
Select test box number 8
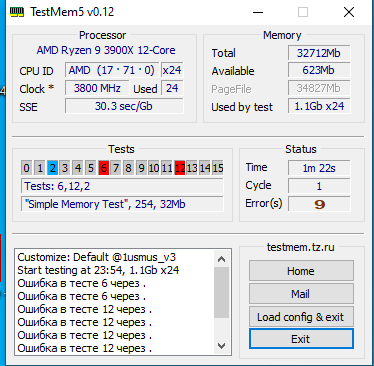(129, 168)
